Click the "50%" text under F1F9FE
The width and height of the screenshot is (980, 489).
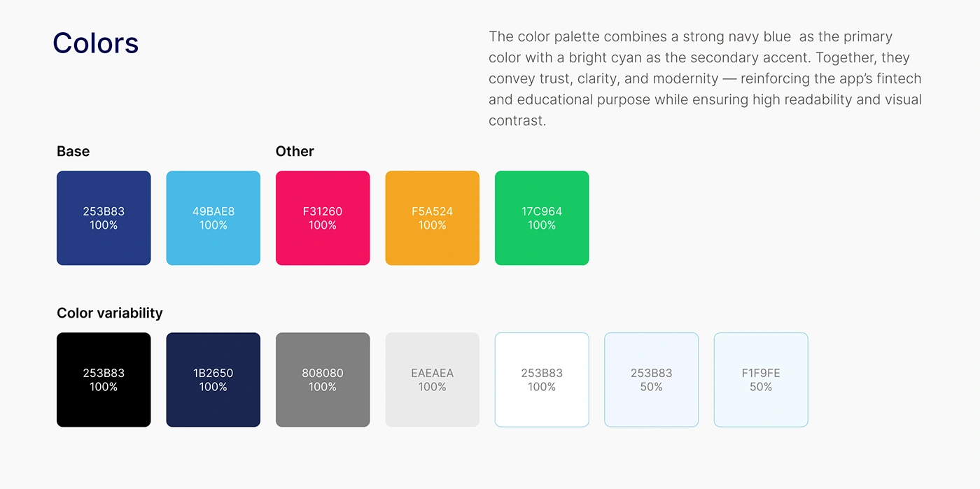point(761,387)
